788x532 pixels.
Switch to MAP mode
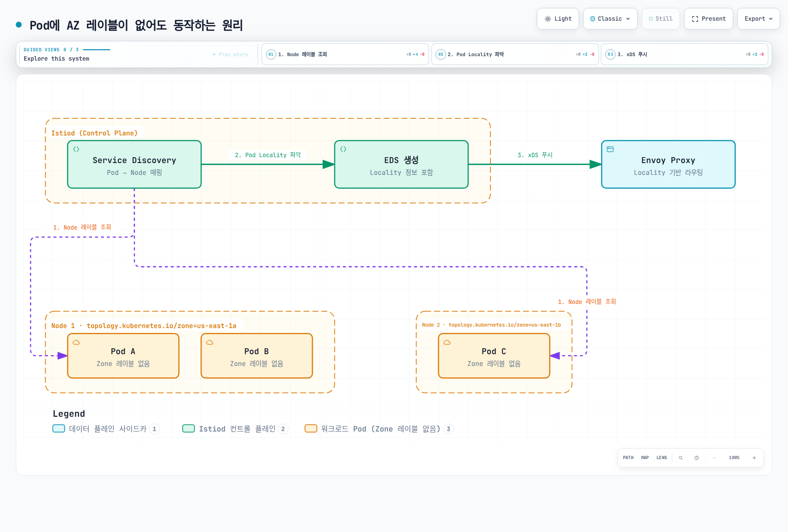(x=645, y=458)
